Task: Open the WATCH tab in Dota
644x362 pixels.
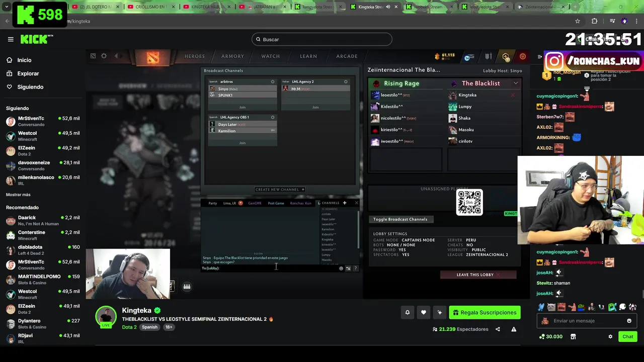Action: coord(270,56)
